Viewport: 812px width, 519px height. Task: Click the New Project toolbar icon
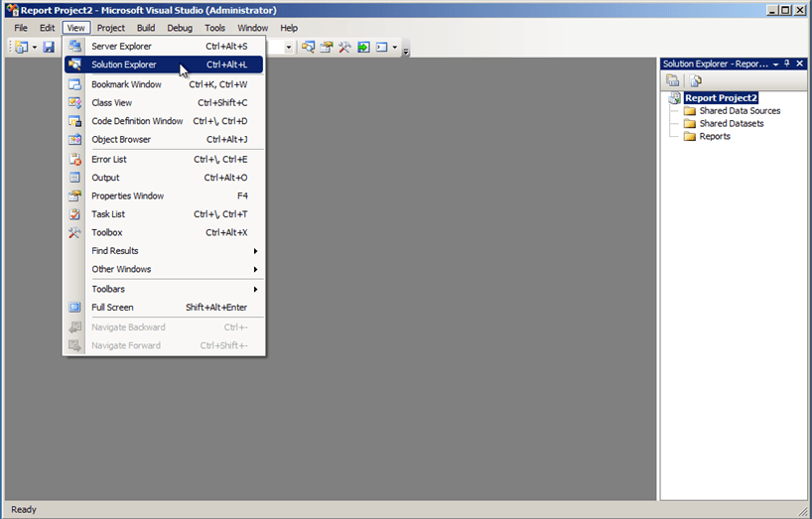tap(22, 47)
